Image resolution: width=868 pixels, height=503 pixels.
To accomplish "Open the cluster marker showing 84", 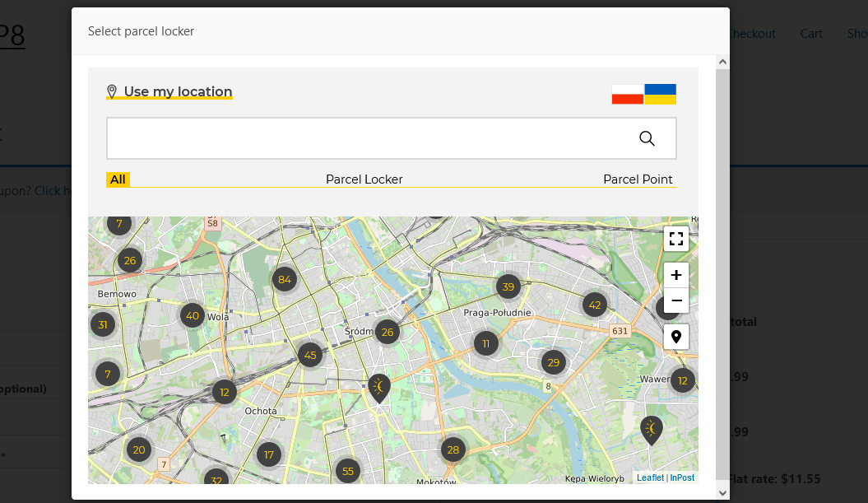I will pyautogui.click(x=285, y=279).
